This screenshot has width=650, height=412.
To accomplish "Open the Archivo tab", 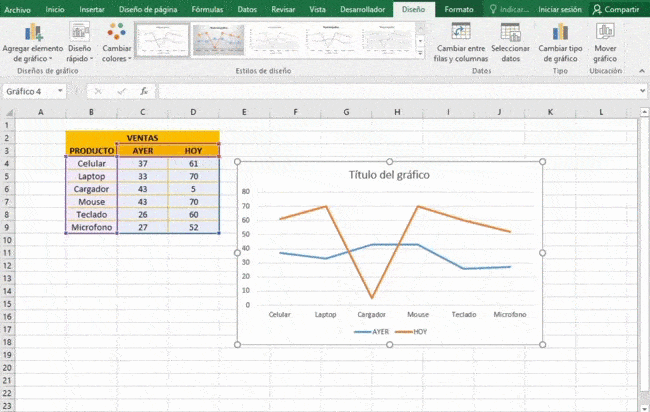I will [17, 9].
